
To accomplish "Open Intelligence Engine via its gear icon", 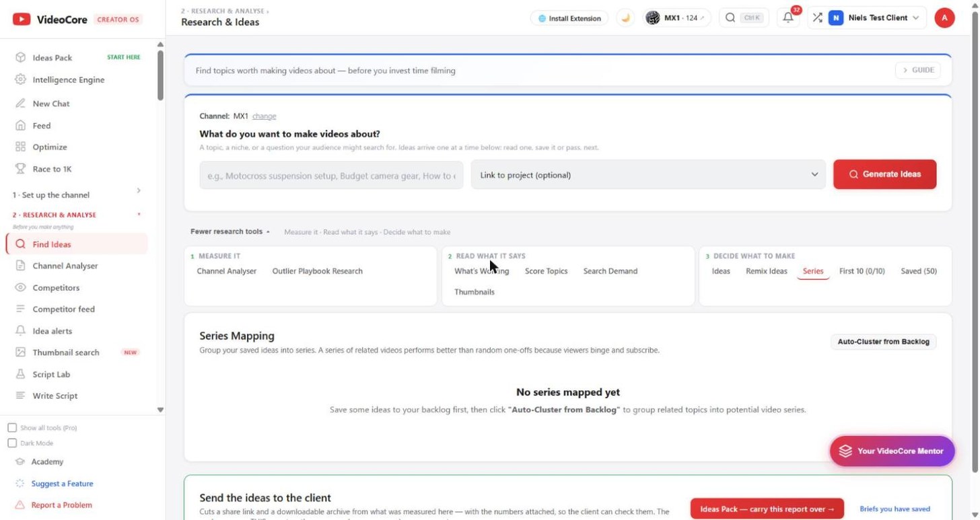I will (x=20, y=79).
